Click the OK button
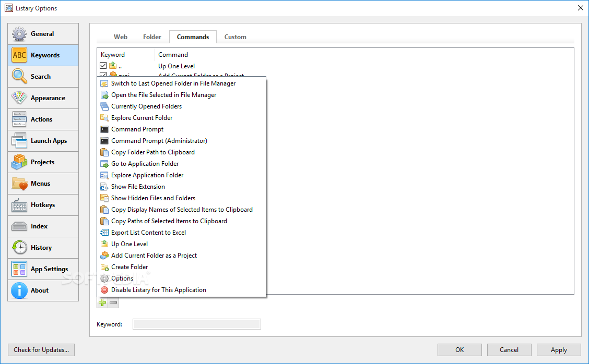 click(460, 350)
